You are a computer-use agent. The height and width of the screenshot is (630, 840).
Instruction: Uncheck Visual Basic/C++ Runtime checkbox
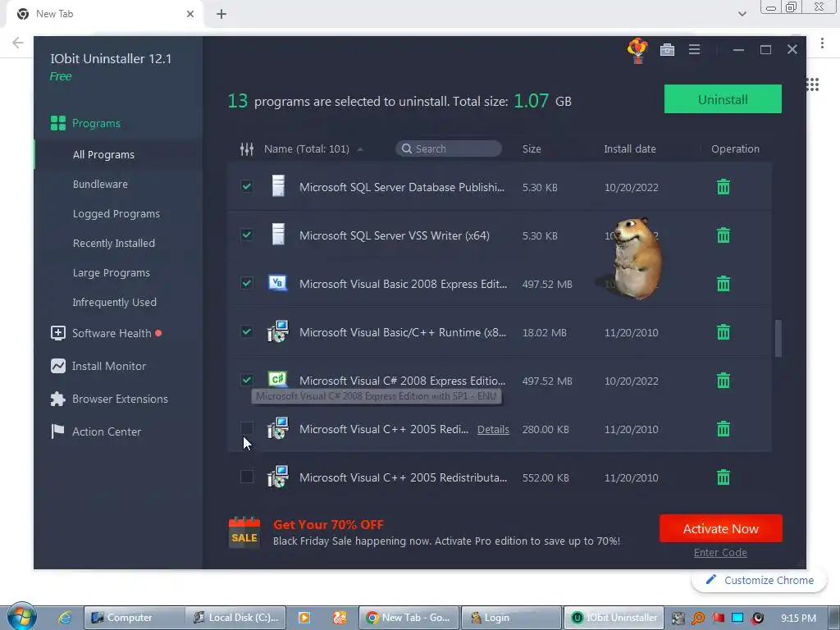(246, 331)
